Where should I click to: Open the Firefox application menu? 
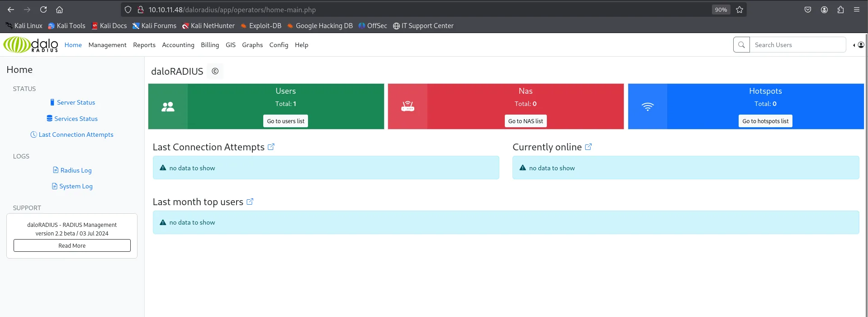click(857, 10)
